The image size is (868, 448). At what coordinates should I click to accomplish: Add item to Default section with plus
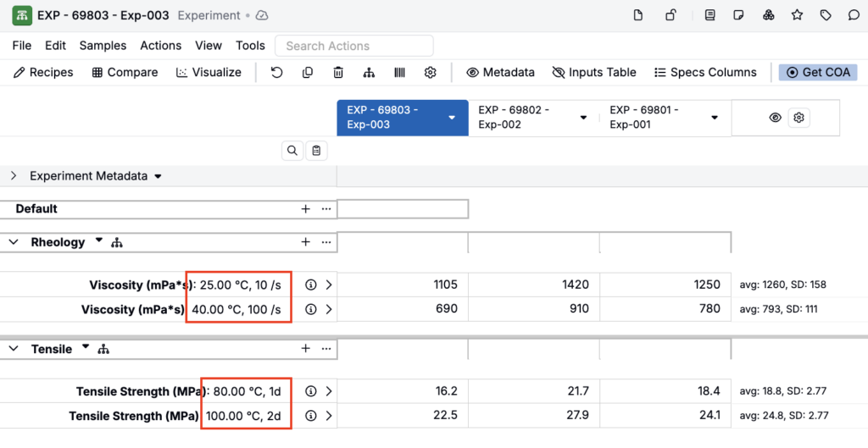(x=305, y=209)
